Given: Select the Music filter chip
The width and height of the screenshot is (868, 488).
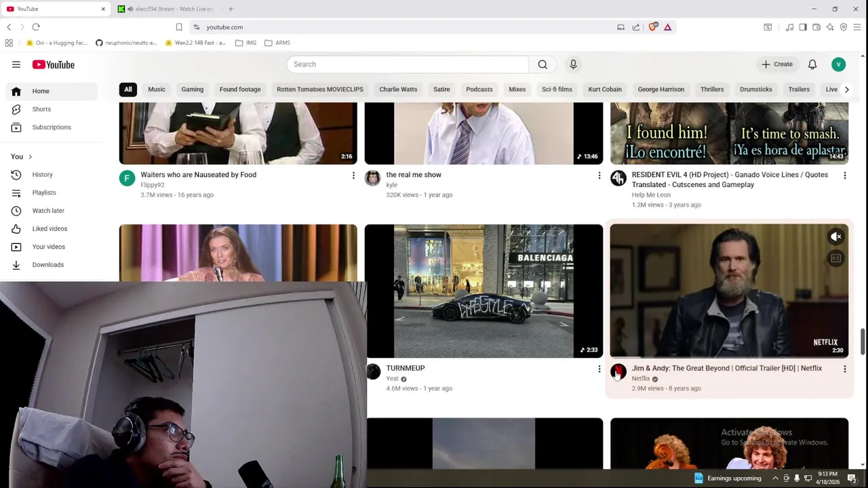Looking at the screenshot, I should pos(157,89).
